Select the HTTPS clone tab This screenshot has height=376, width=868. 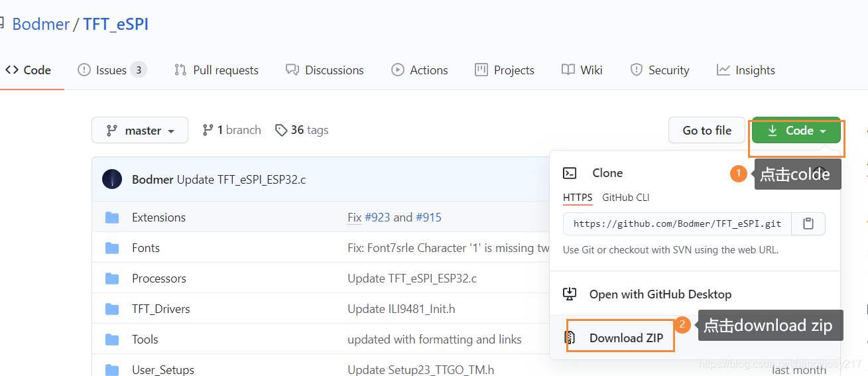coord(578,198)
